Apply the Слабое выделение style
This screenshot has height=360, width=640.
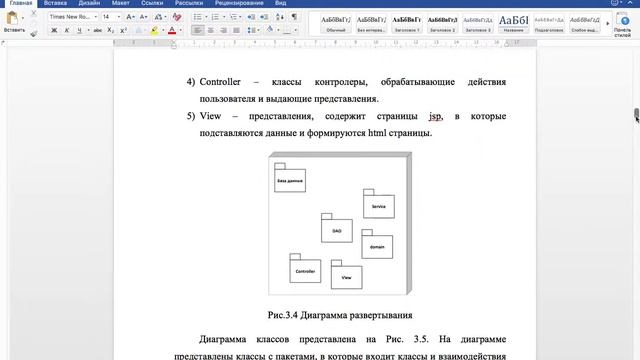click(584, 24)
